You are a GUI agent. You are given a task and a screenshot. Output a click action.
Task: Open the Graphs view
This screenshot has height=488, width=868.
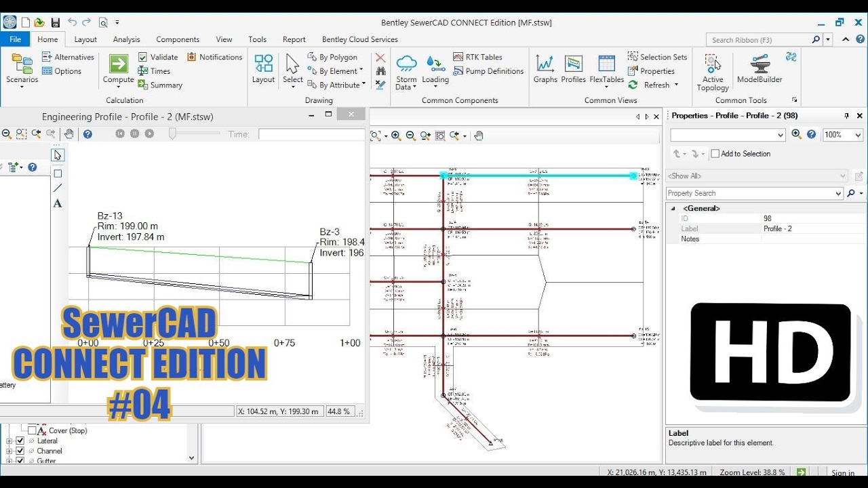[545, 68]
